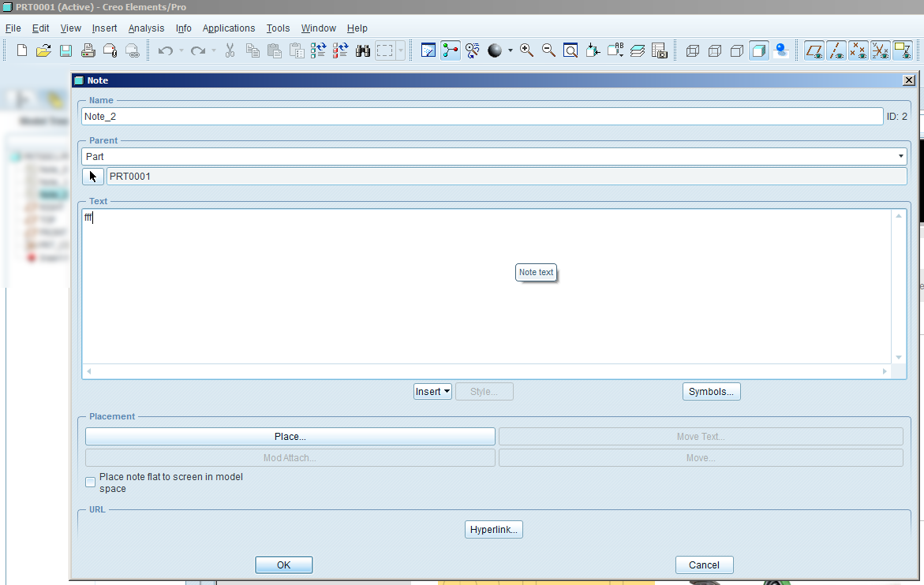Screen dimensions: 924x585
Task: Expand the selection box dropdown arrow
Action: tap(401, 50)
